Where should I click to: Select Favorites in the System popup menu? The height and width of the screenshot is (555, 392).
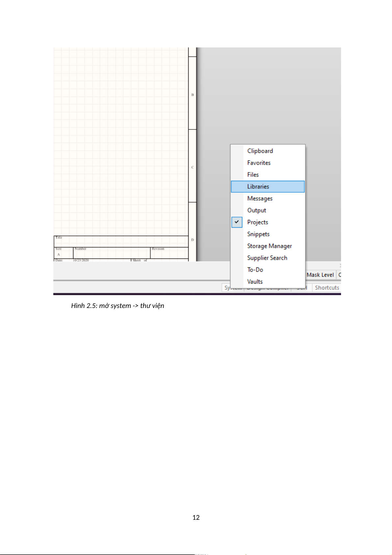[259, 163]
